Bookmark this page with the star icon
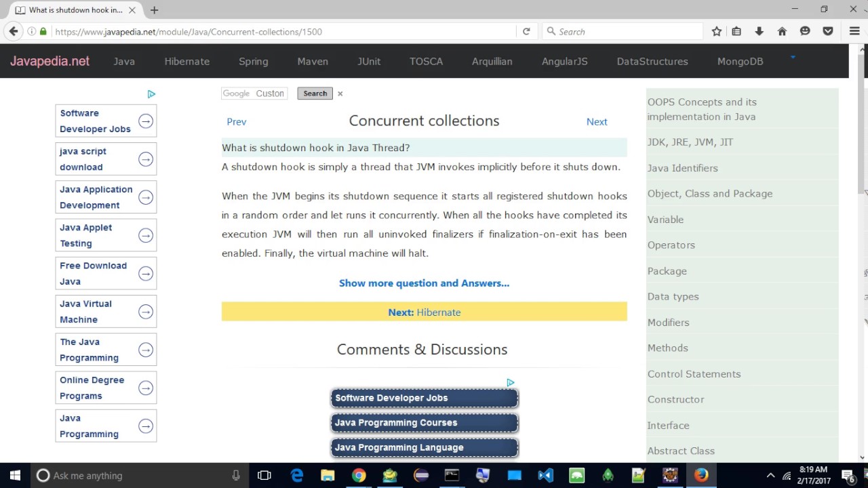Screen dimensions: 868x488 tap(717, 31)
